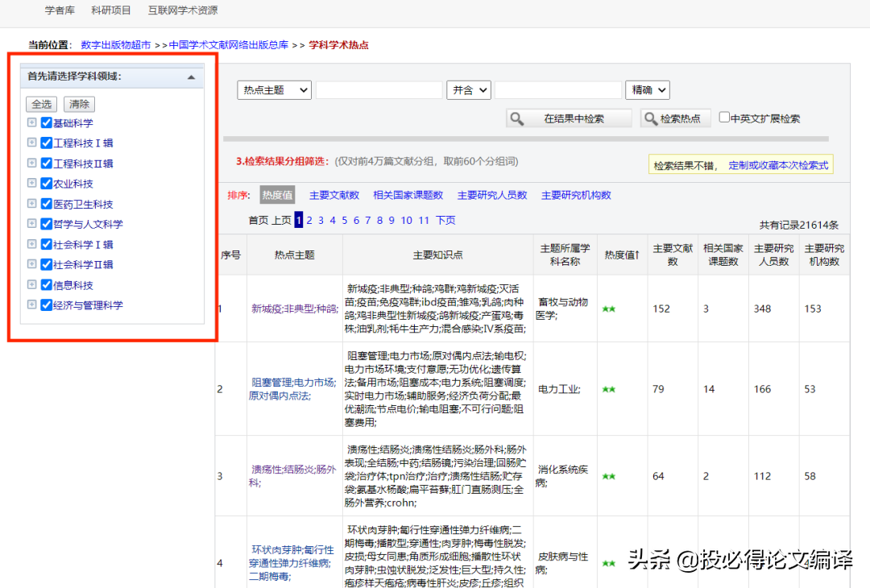Sort results by 主要文献数
This screenshot has width=870, height=588.
click(335, 195)
